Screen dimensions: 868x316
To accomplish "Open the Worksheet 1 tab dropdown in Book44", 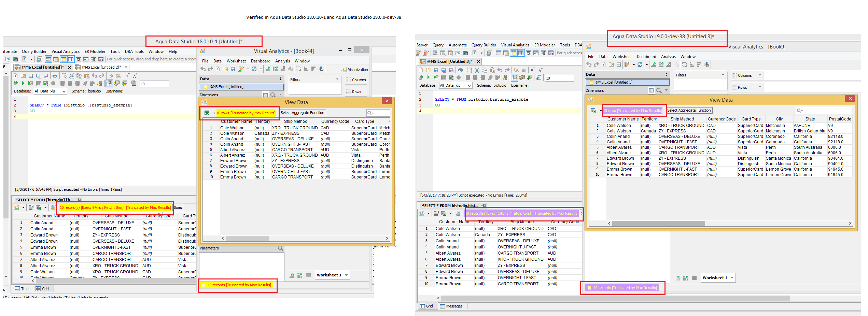I will coord(346,275).
